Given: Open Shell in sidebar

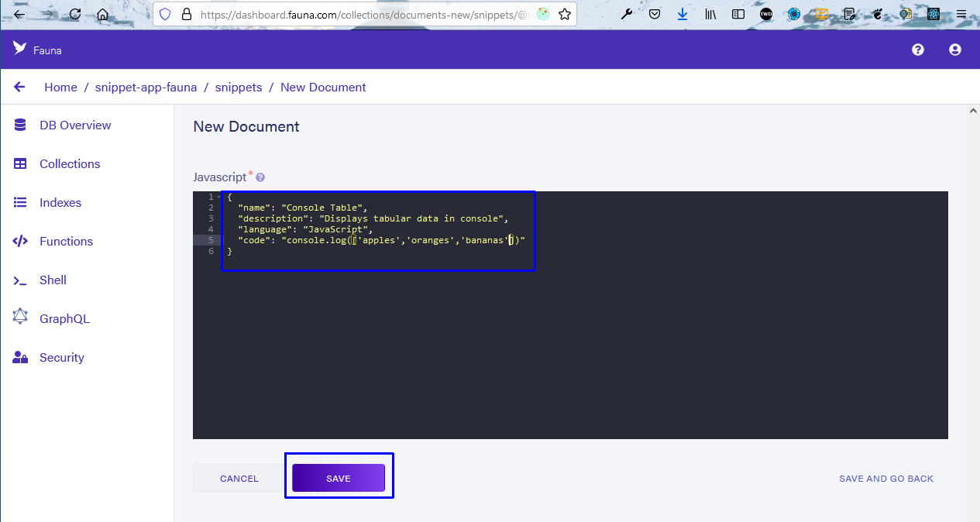Looking at the screenshot, I should click(x=53, y=280).
